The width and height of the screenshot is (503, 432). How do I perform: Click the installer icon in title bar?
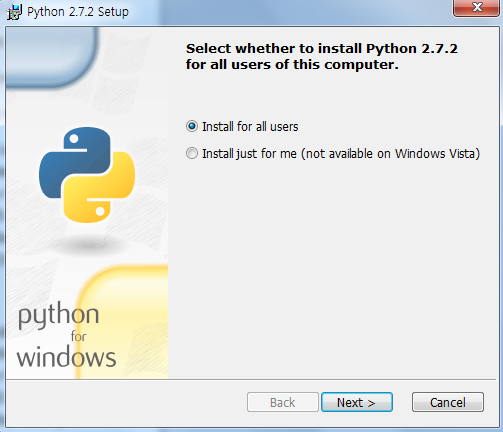tap(15, 12)
